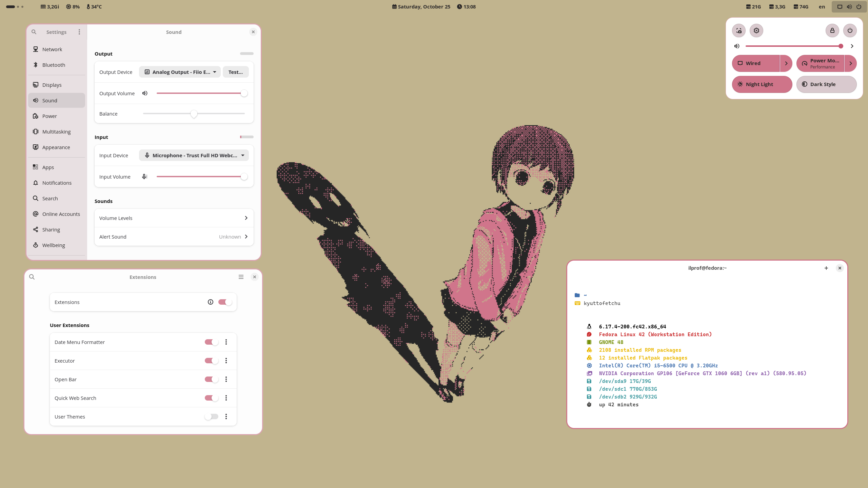
Task: Open the Output Device dropdown
Action: [180, 72]
